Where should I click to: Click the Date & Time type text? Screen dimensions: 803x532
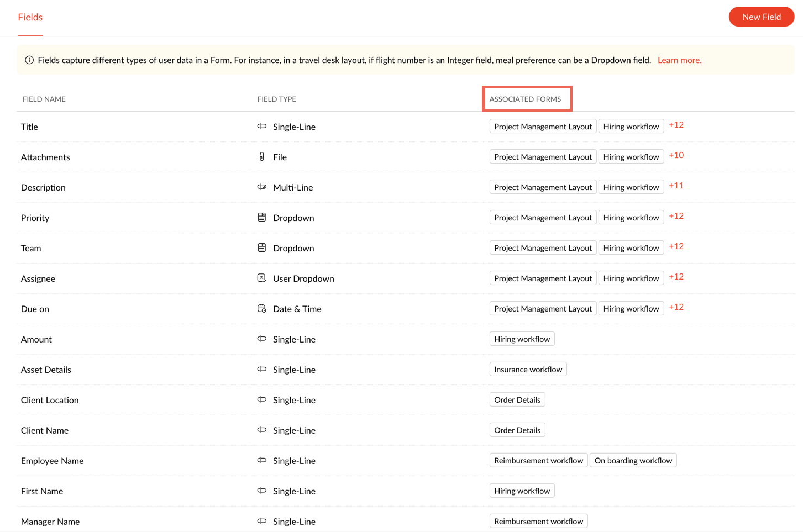pyautogui.click(x=297, y=309)
